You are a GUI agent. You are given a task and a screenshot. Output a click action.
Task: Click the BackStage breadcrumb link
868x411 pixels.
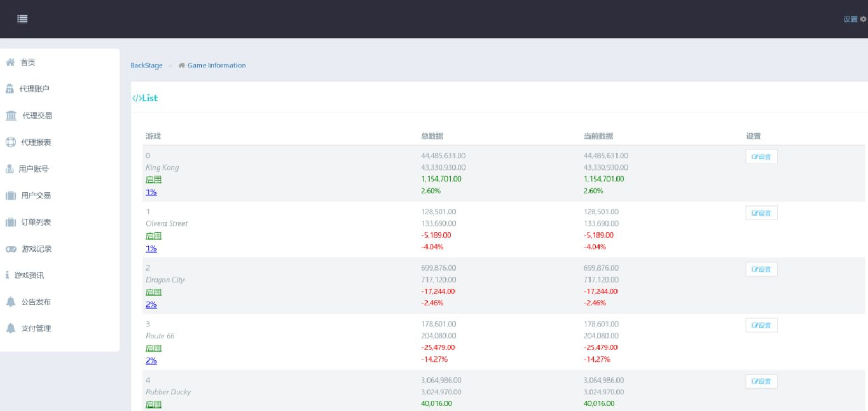[146, 66]
